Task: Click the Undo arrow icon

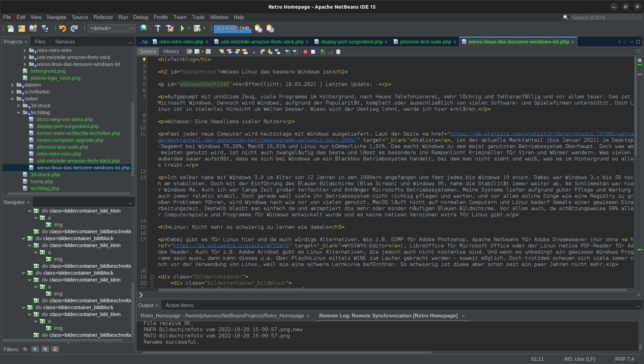Action: coord(63,29)
